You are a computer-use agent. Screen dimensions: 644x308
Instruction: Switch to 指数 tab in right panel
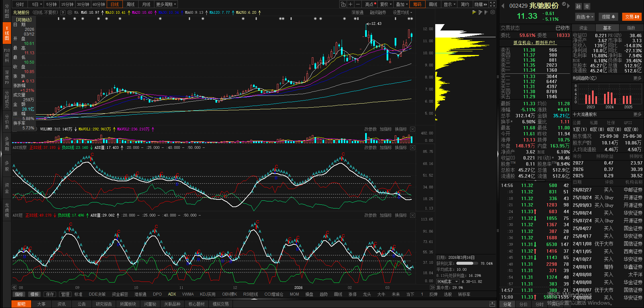(631, 28)
